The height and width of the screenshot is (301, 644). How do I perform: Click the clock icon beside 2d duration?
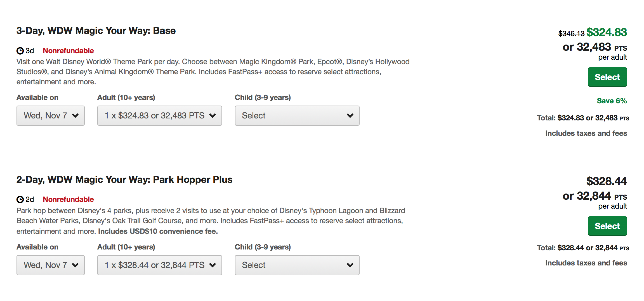point(20,199)
